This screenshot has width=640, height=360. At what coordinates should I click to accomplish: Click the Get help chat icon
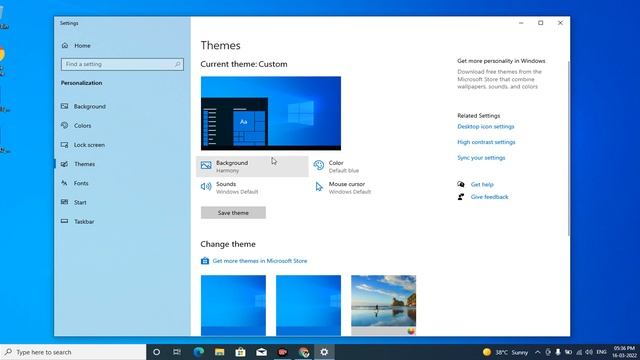click(x=461, y=184)
